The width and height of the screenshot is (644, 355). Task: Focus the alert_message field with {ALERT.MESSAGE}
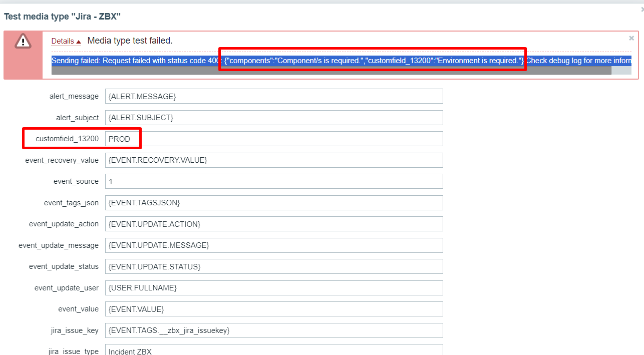(x=274, y=97)
